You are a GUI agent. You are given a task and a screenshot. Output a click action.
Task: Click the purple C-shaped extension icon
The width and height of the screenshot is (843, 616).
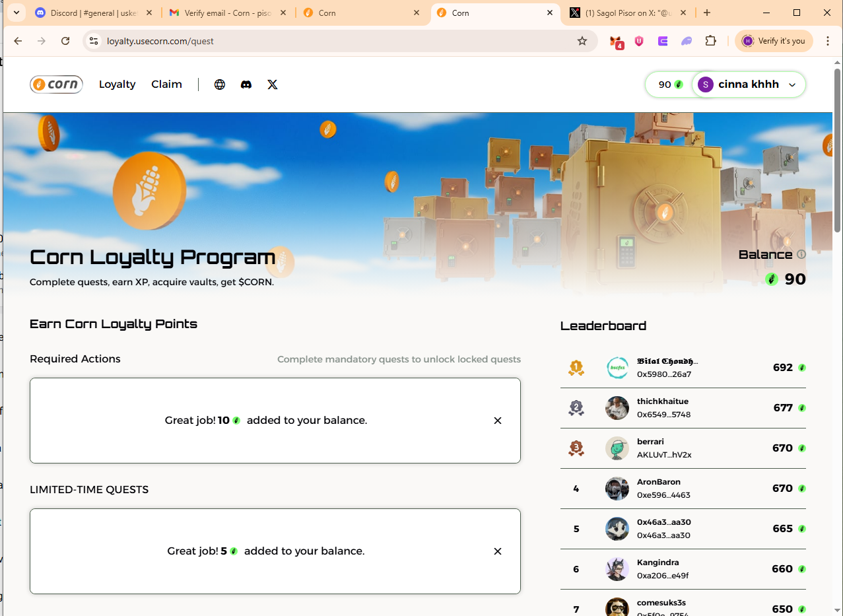(663, 41)
